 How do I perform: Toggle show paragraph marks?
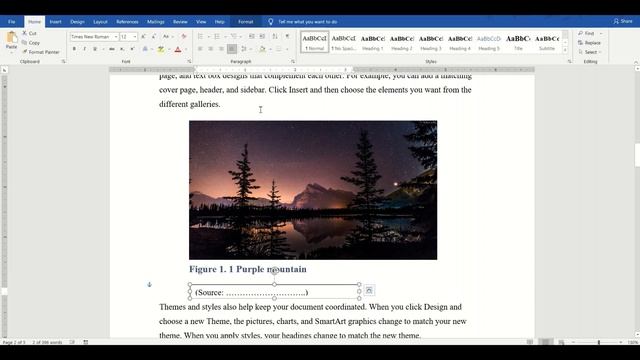(x=288, y=37)
